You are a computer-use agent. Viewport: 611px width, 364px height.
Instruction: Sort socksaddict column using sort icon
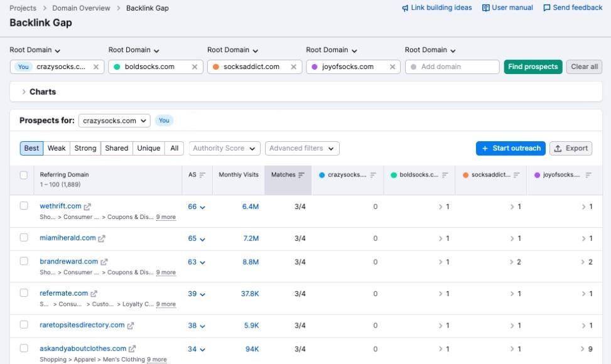[517, 175]
